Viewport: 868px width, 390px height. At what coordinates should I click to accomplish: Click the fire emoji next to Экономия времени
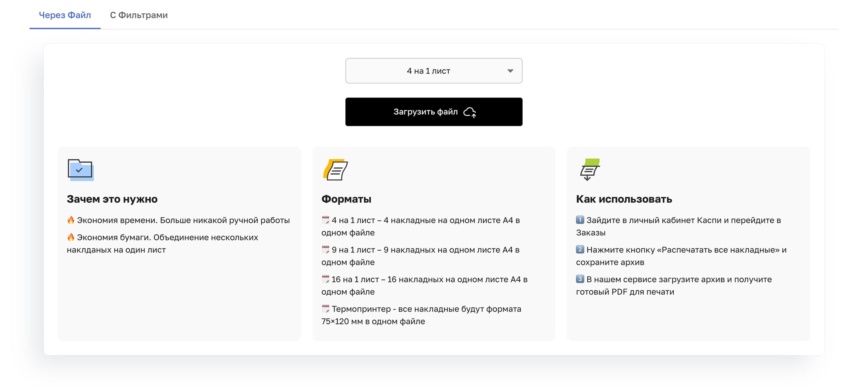point(71,220)
